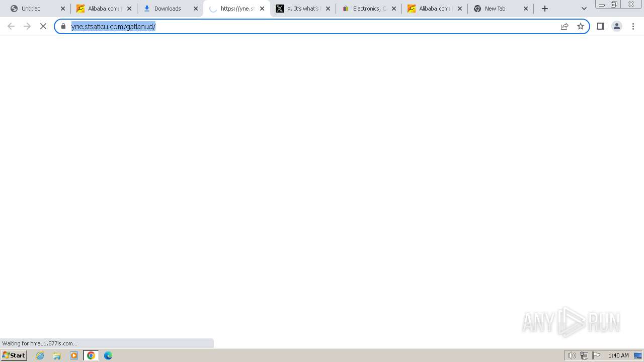The image size is (644, 362).
Task: Bookmark this page with star
Action: pyautogui.click(x=581, y=26)
